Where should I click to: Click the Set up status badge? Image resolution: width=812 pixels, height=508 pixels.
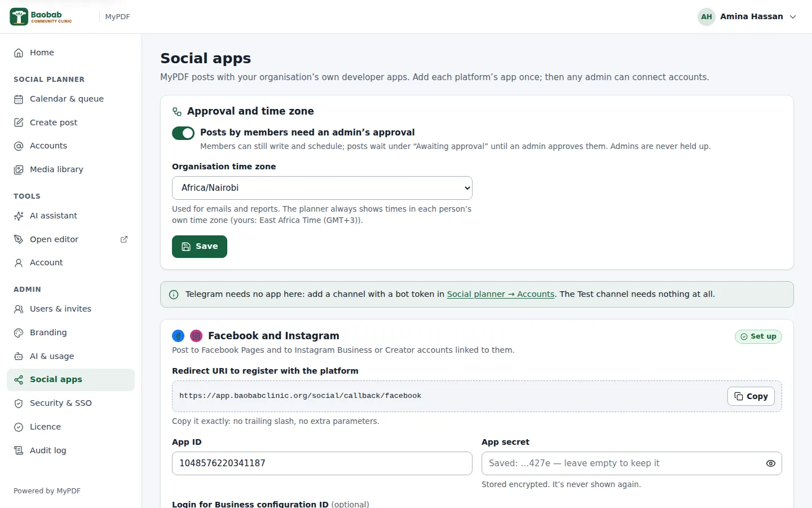tap(758, 336)
